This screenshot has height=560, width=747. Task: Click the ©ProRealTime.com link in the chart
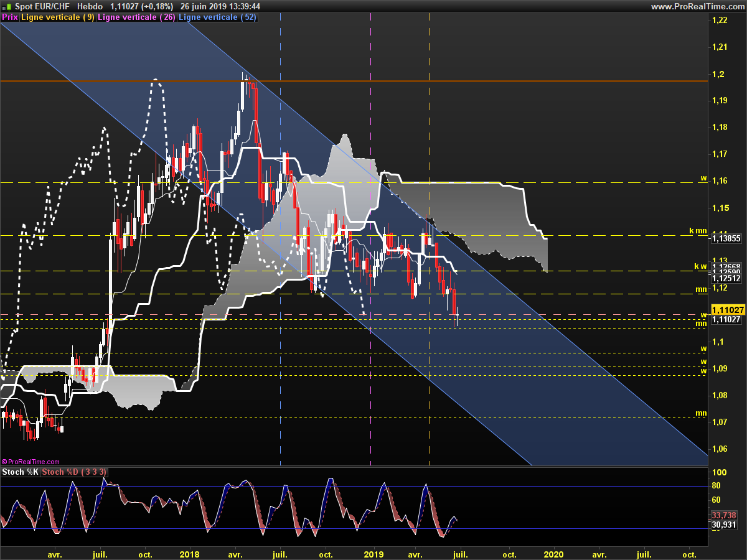coord(31,462)
